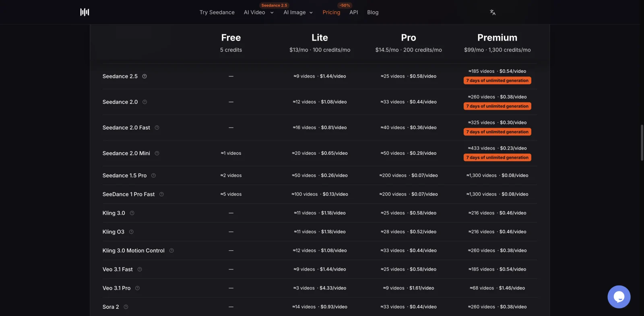Click the info icon next to Kling O3
The width and height of the screenshot is (644, 316).
point(131,232)
